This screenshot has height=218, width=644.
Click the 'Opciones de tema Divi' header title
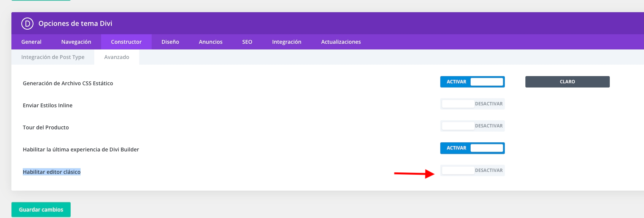point(75,24)
